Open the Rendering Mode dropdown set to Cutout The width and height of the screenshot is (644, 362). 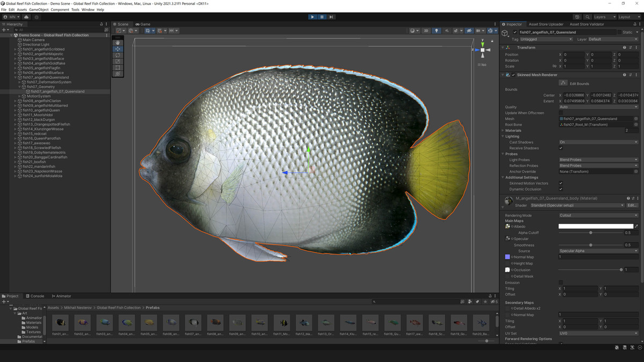tap(598, 215)
